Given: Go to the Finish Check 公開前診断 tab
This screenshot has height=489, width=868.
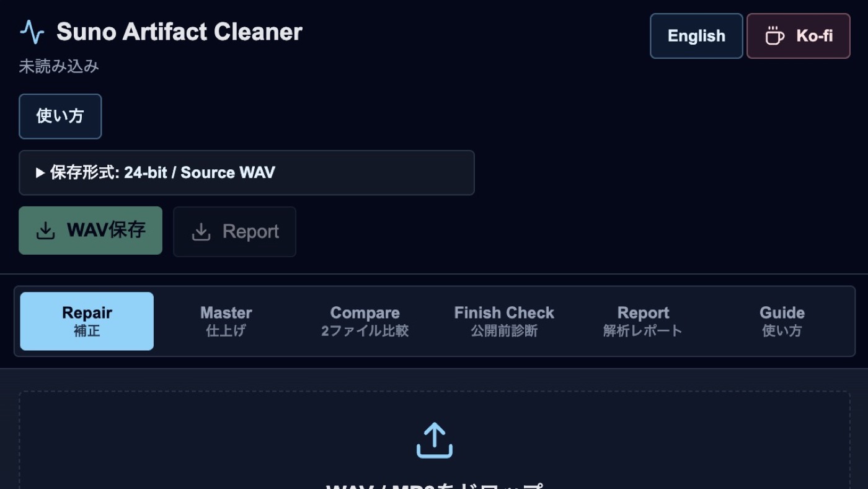Looking at the screenshot, I should point(504,321).
